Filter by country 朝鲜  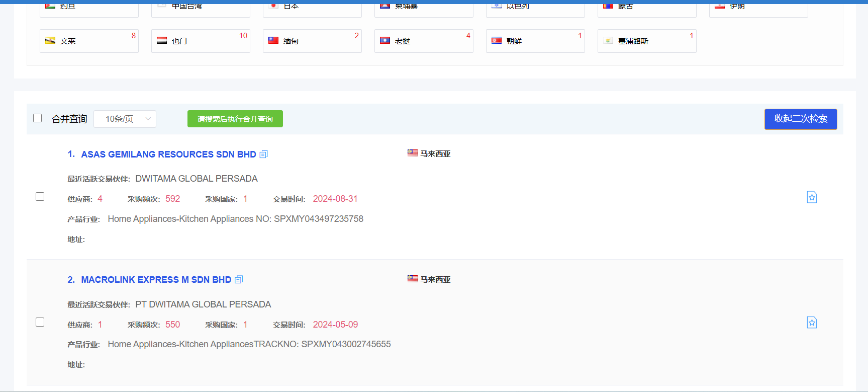click(535, 41)
